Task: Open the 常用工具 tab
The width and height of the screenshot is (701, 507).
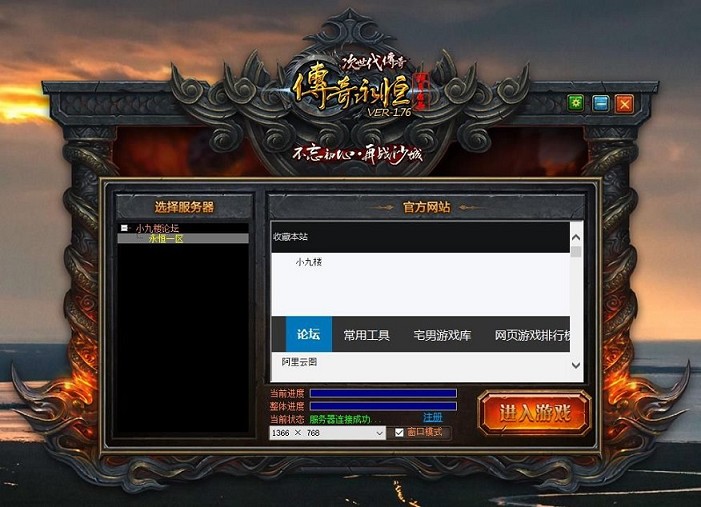Action: (366, 335)
